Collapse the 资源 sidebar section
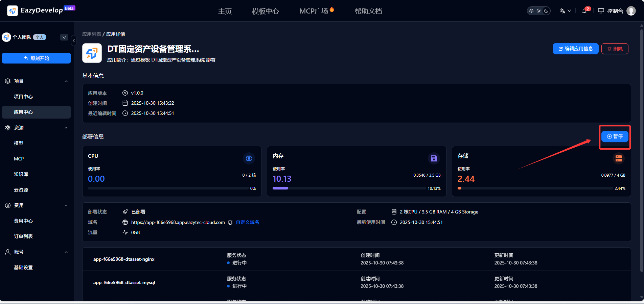644x304 pixels. [x=66, y=128]
